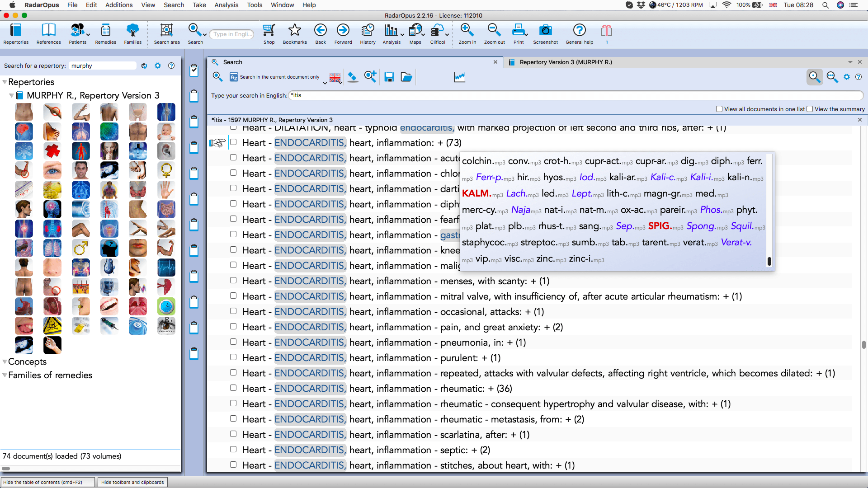Enable 'View all documents in one list'
The image size is (868, 488).
click(719, 109)
